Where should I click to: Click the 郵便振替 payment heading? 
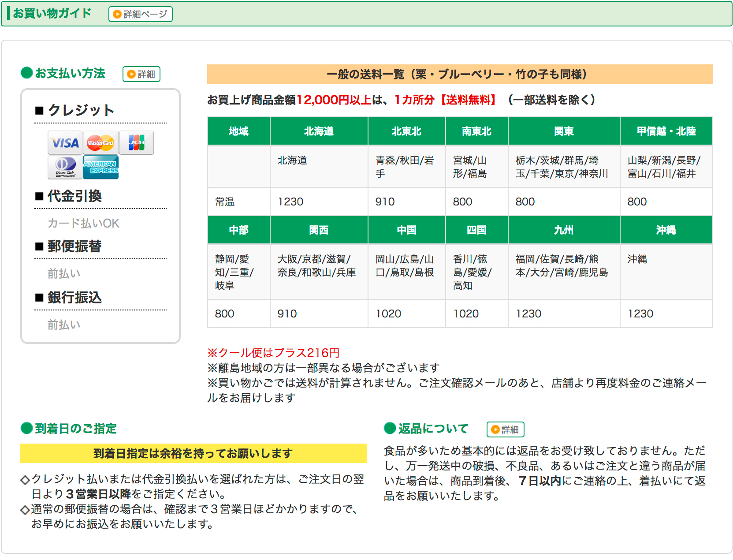coord(74,246)
